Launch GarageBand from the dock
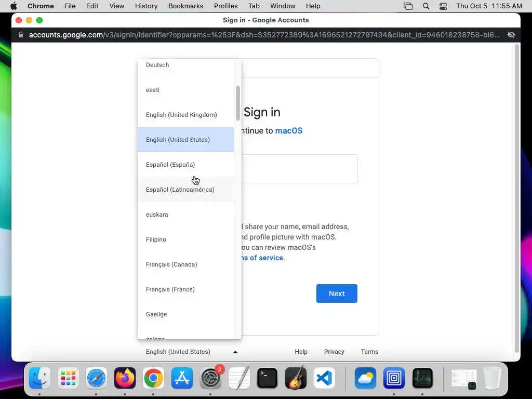This screenshot has height=399, width=532. click(296, 378)
